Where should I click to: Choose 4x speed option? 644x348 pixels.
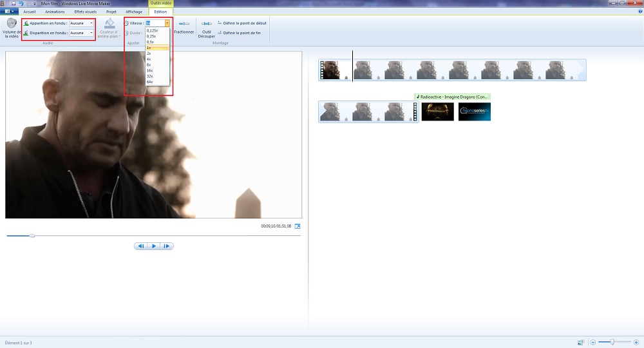(x=157, y=59)
